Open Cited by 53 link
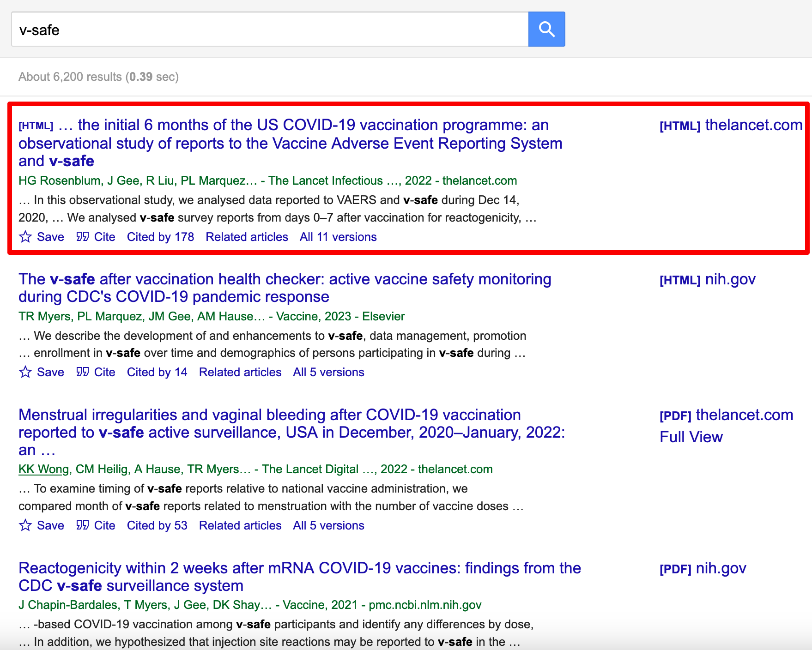 (157, 525)
